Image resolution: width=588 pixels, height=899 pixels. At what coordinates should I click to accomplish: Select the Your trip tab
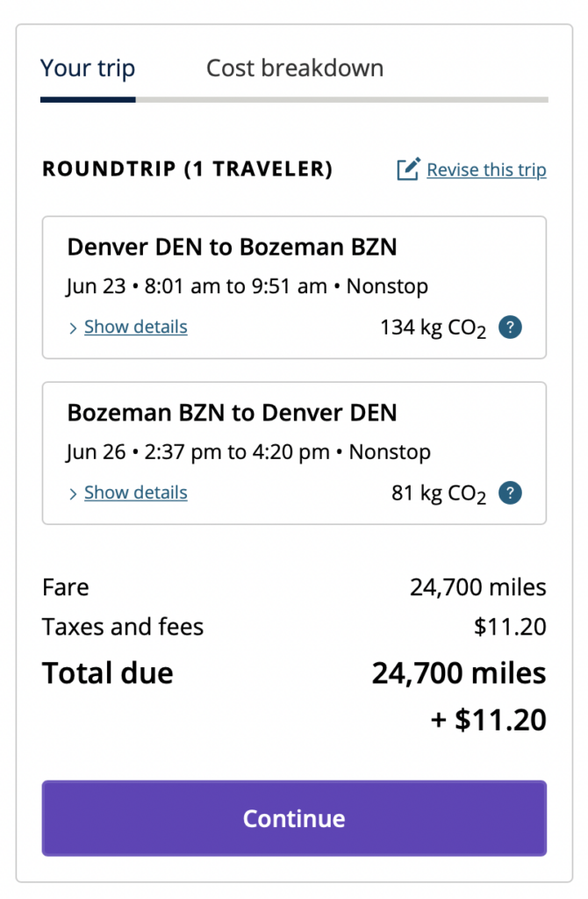(88, 68)
